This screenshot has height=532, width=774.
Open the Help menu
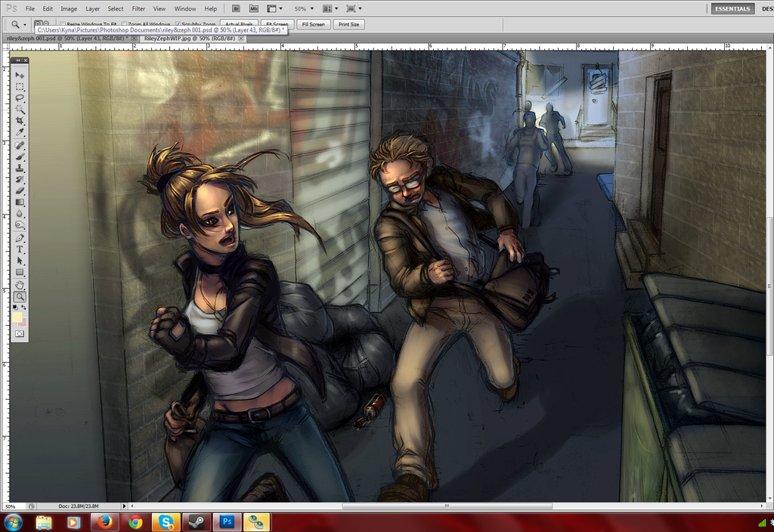[211, 8]
